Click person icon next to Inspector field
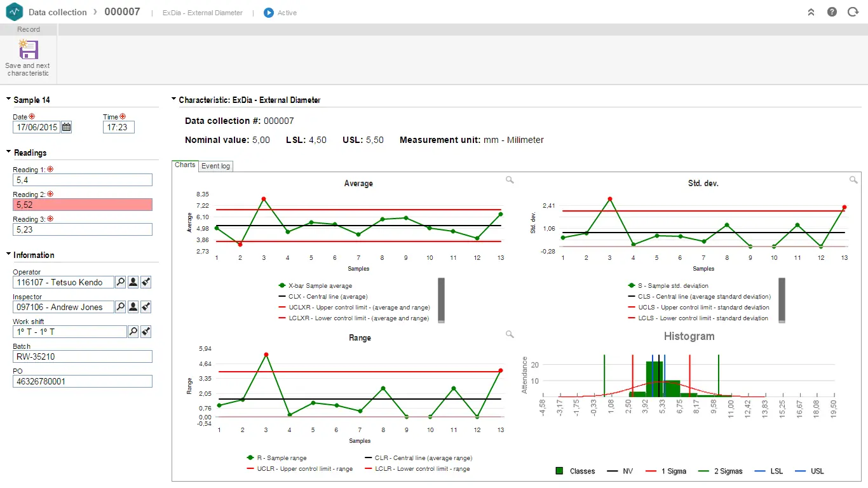Screen dimensions: 868x488 click(x=133, y=307)
